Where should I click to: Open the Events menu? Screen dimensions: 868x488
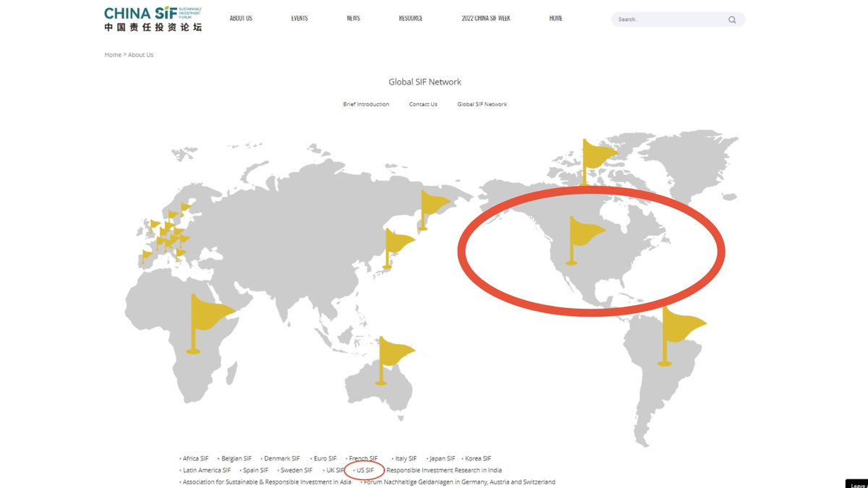click(299, 18)
